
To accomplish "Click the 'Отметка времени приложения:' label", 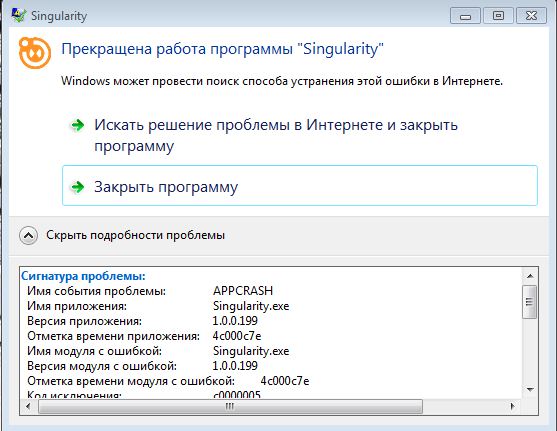I will (114, 336).
